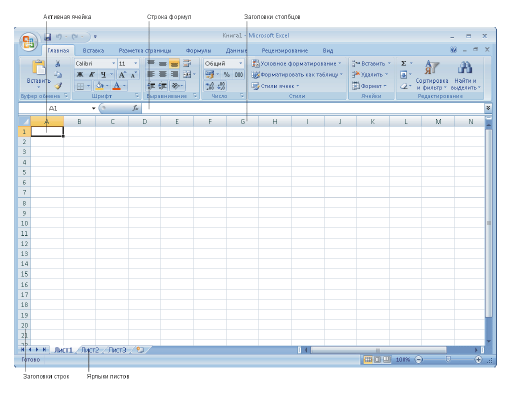Screen dimensions: 522x399
Task: Apply comma style 000 format
Action: [x=239, y=75]
